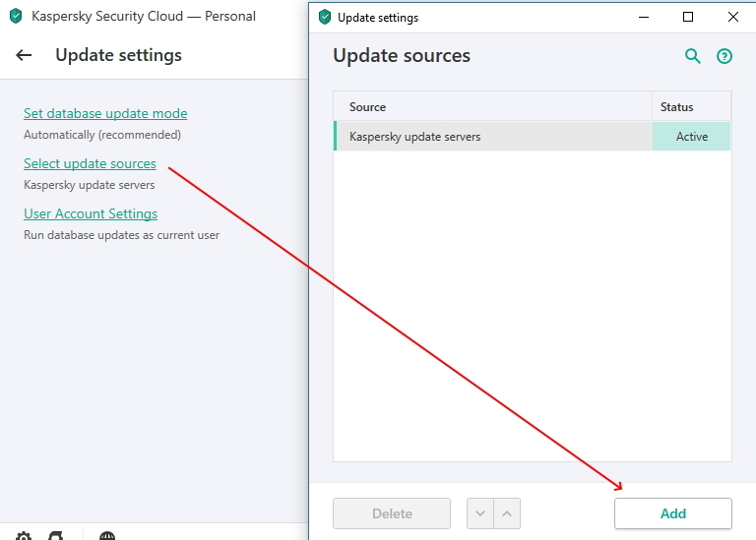This screenshot has height=540, width=756.
Task: Open Set database update mode link
Action: (x=105, y=113)
